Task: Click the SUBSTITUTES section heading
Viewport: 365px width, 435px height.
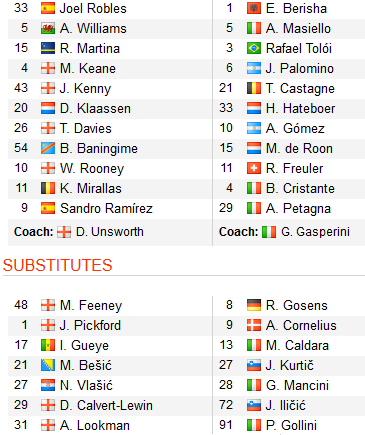Action: coord(57,265)
